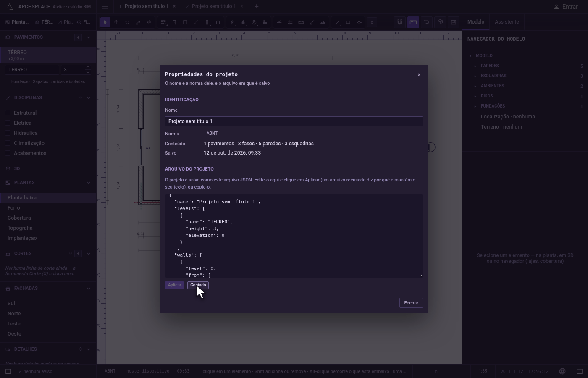Click the Fechar button
Screen dimensions: 588x378
[411, 303]
